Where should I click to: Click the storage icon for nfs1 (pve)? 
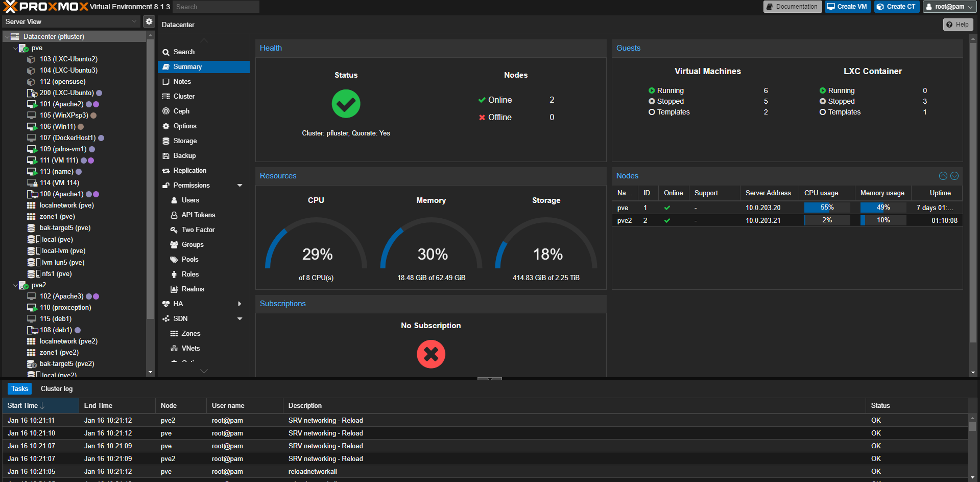(x=34, y=274)
